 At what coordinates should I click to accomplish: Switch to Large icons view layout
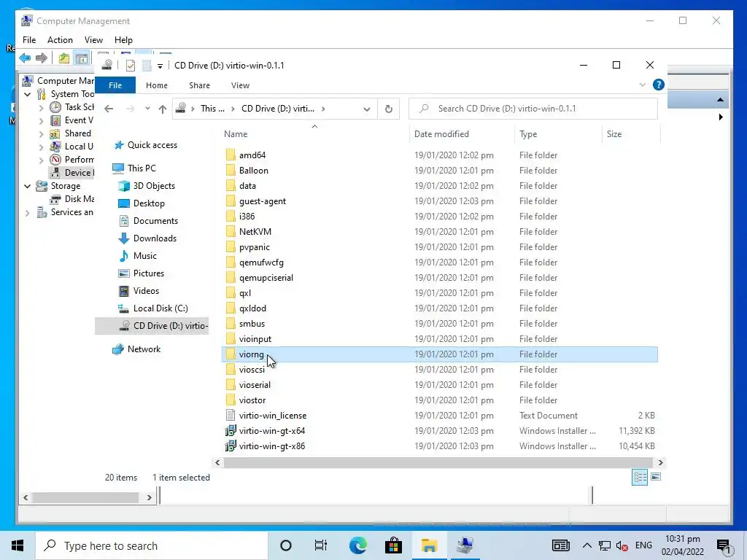(656, 477)
